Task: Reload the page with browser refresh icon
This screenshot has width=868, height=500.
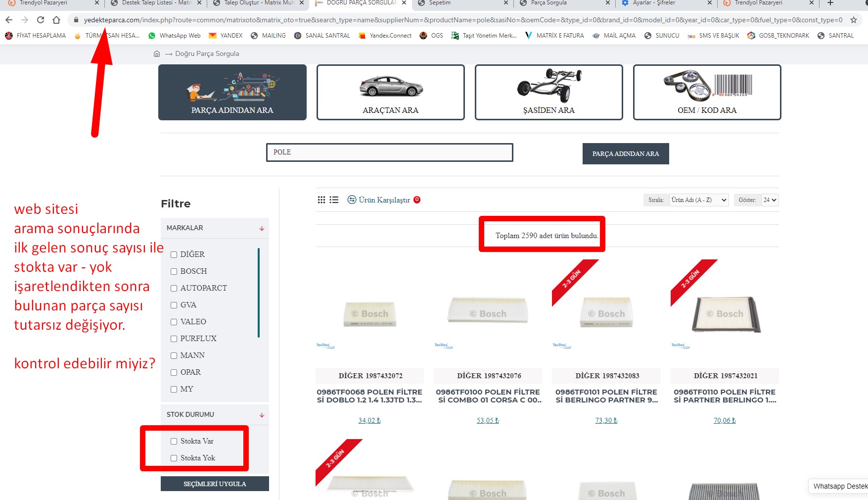Action: click(41, 20)
